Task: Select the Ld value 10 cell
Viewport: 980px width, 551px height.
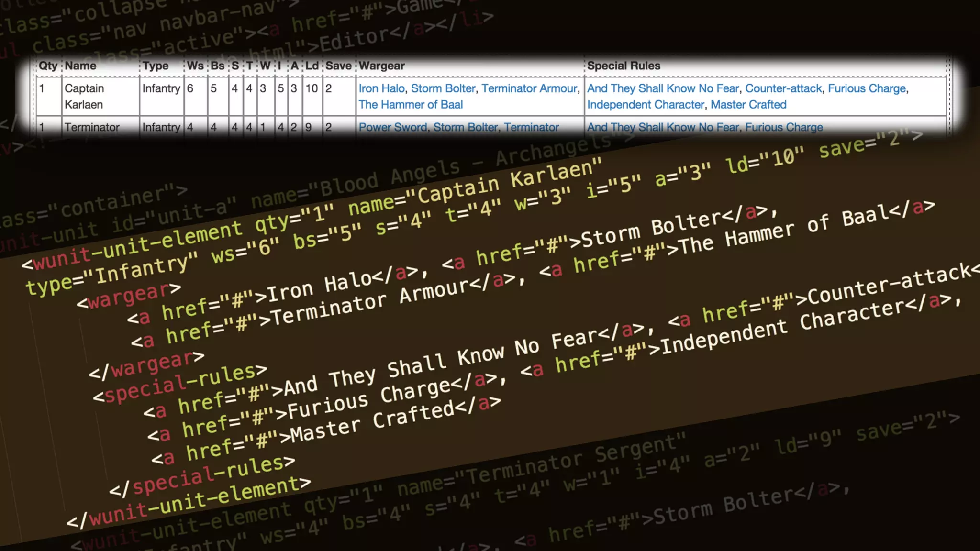Action: coord(312,88)
